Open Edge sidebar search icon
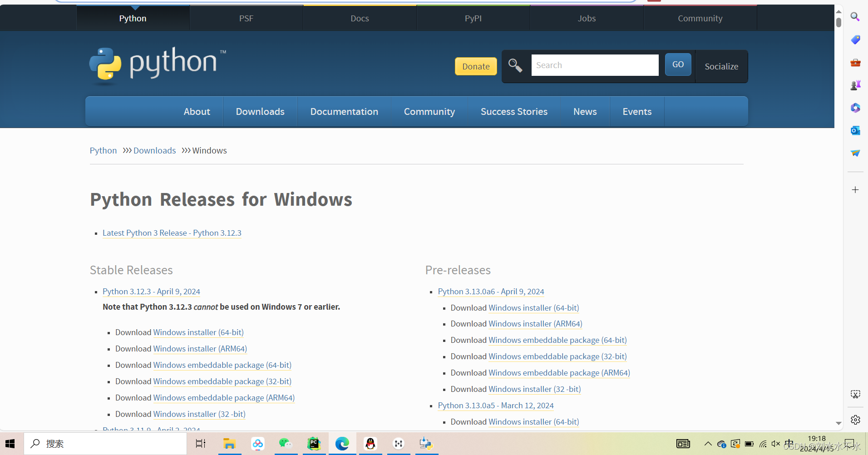 click(x=855, y=17)
